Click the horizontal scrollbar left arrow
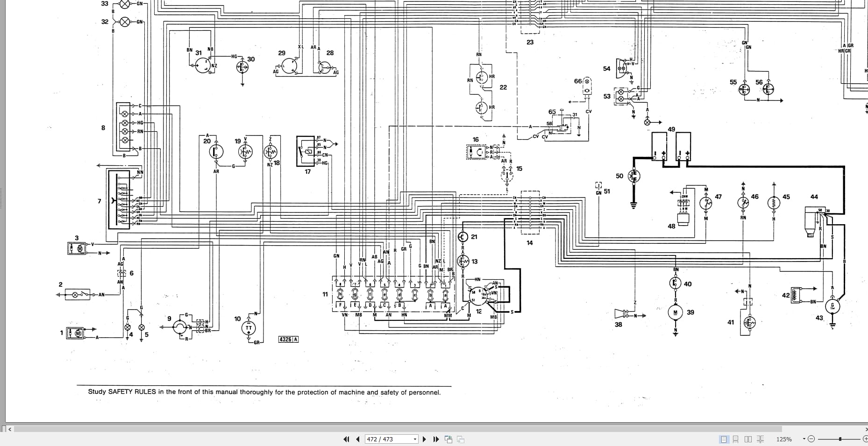The width and height of the screenshot is (868, 446). pyautogui.click(x=10, y=428)
